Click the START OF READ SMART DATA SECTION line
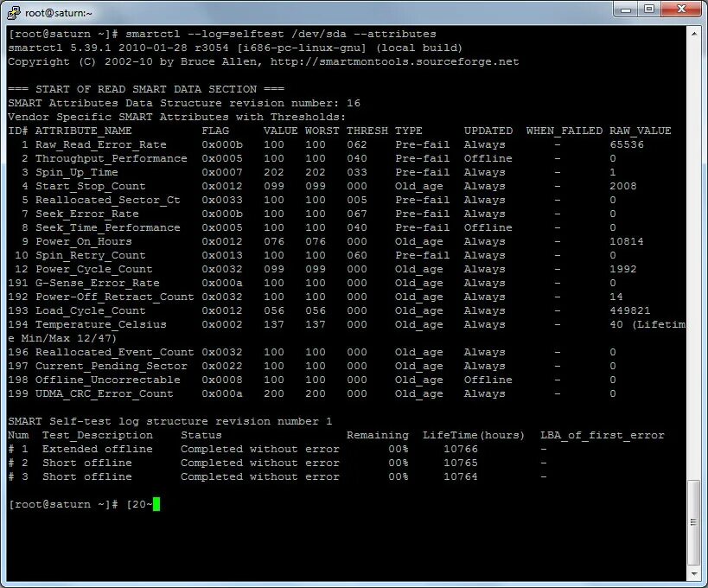Viewport: 708px width, 588px height. [x=146, y=89]
